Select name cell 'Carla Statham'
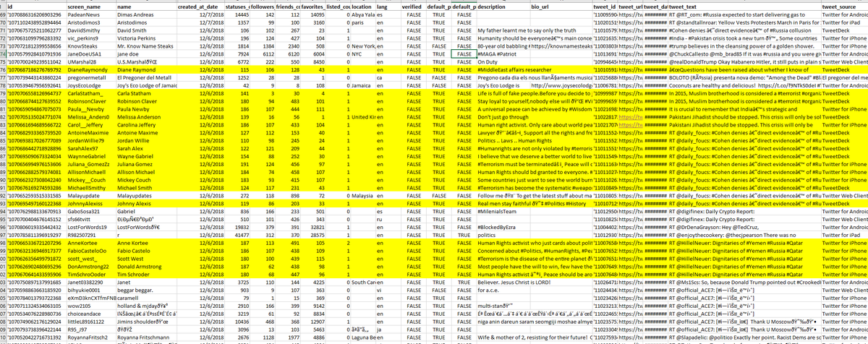Screen dimensions: 868x344 [145, 95]
